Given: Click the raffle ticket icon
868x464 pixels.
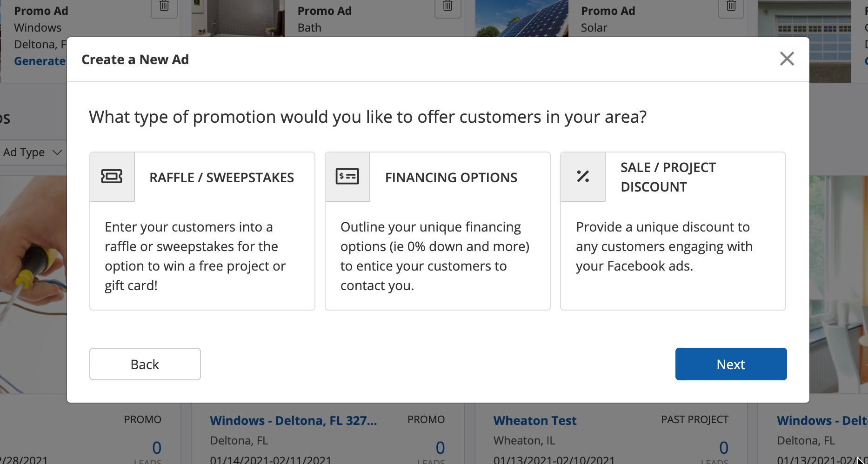Looking at the screenshot, I should pos(112,177).
